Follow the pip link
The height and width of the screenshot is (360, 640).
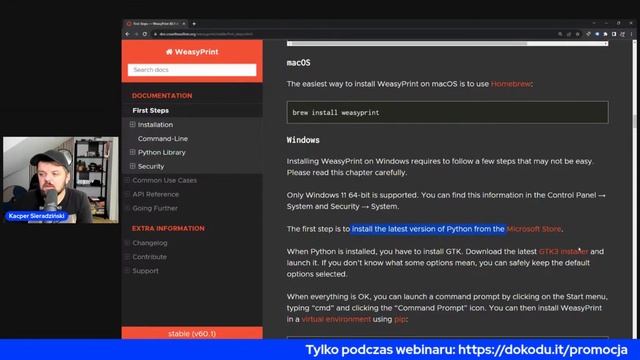click(x=400, y=320)
